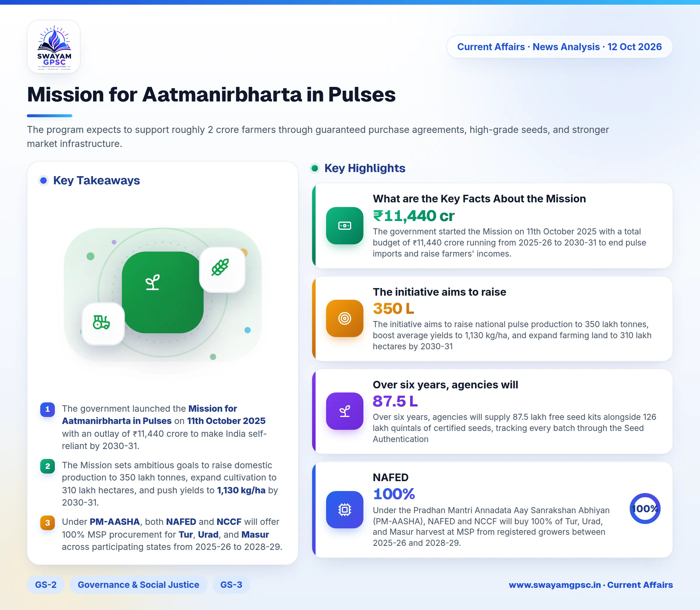Click the green money banknote icon
Image resolution: width=700 pixels, height=610 pixels.
(344, 226)
